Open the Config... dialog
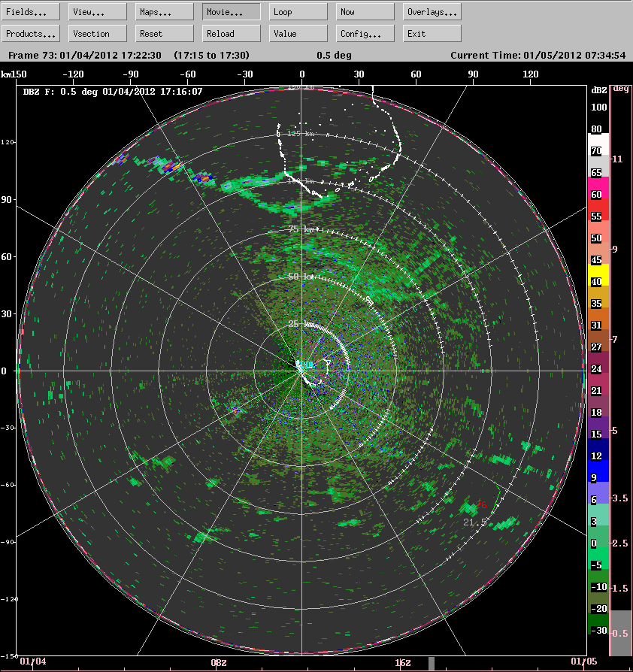 (x=365, y=33)
